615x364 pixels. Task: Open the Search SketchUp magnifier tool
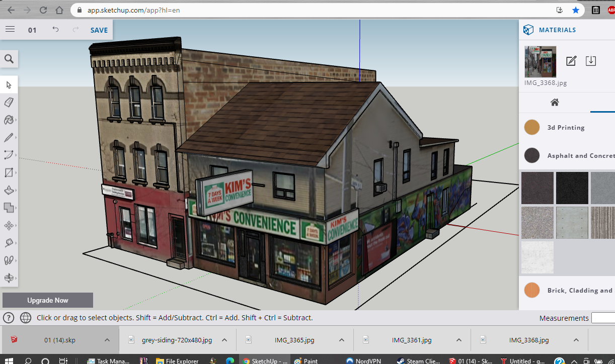click(x=9, y=59)
